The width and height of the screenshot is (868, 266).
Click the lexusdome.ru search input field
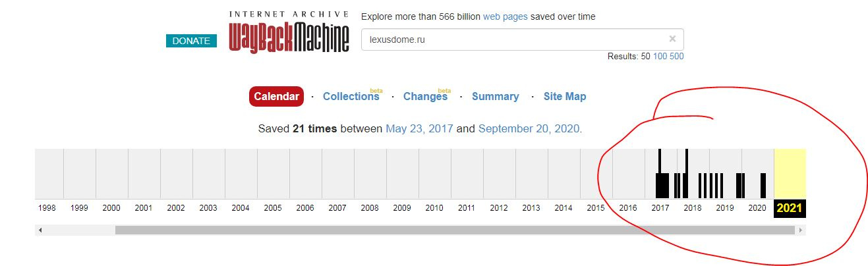click(x=514, y=40)
